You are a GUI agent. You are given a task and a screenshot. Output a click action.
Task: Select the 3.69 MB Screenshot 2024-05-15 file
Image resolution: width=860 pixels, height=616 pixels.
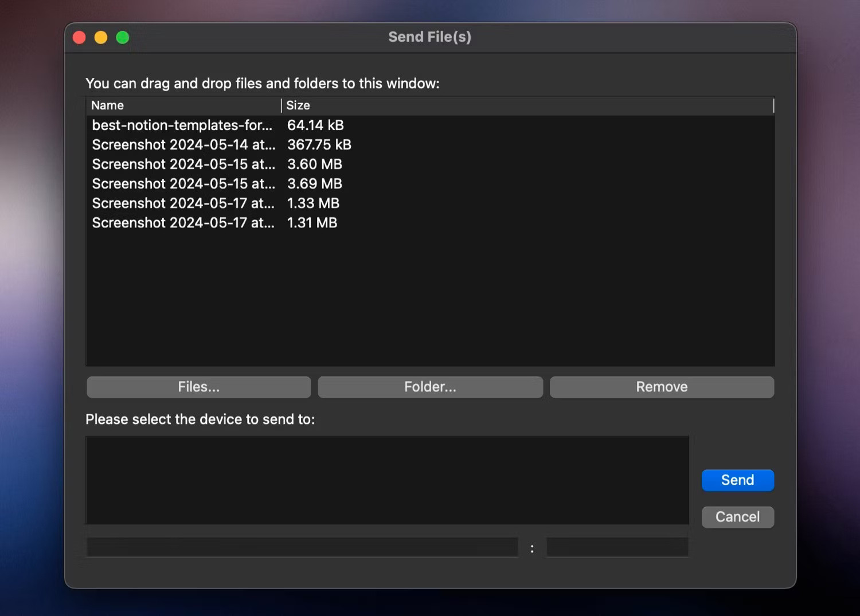[x=183, y=184]
